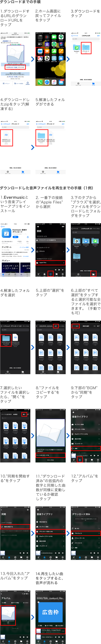Screen dimensions: 101x644
Task: Tap the ファイル app icon on home screen
Action: pyautogui.click(x=40, y=51)
